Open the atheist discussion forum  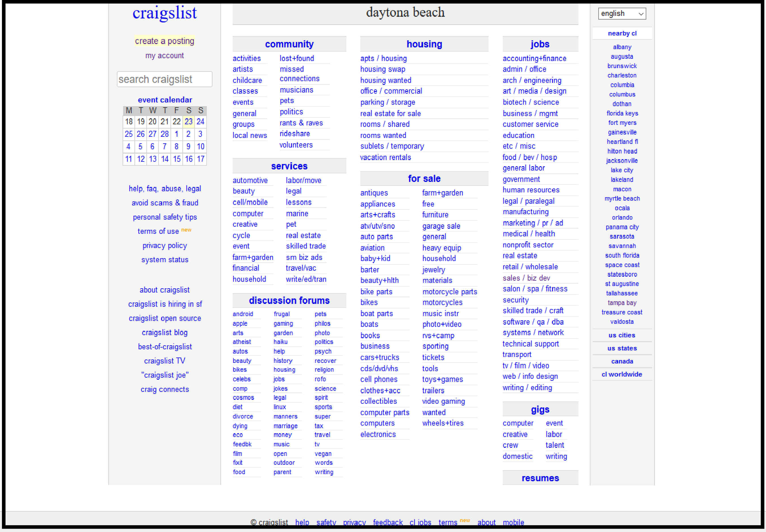pyautogui.click(x=242, y=342)
